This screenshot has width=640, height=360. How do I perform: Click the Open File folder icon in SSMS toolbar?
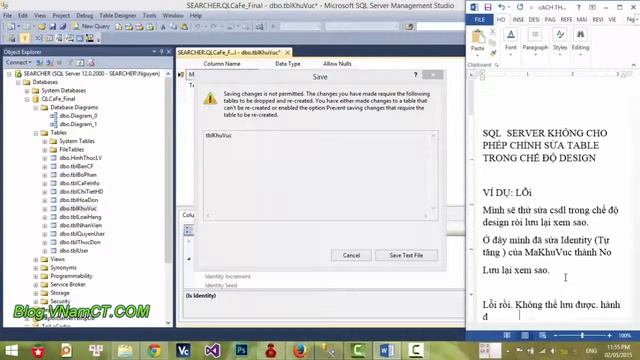click(x=42, y=27)
